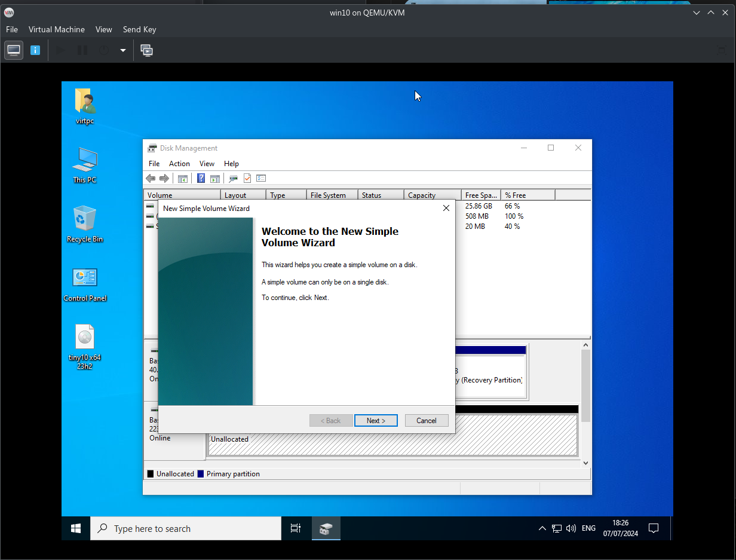Screen dimensions: 736x560
Task: Open the Action menu in Disk Management
Action: coord(179,164)
